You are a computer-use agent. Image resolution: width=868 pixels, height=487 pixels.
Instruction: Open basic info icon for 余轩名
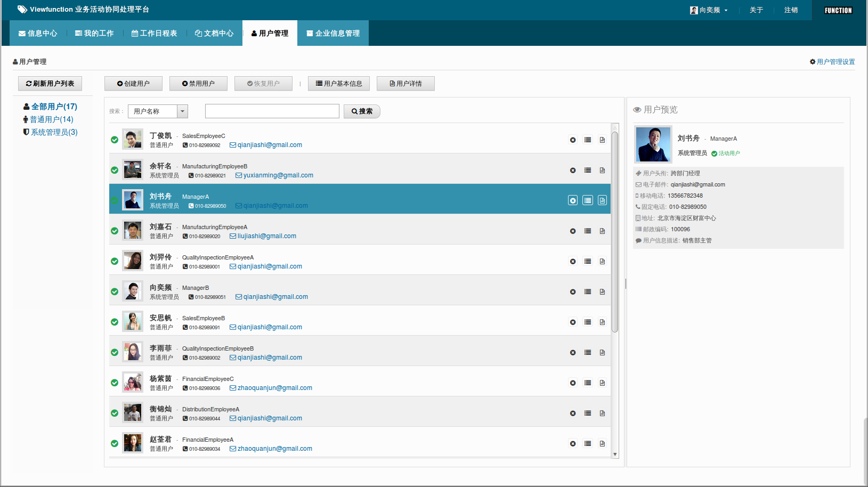pyautogui.click(x=588, y=171)
